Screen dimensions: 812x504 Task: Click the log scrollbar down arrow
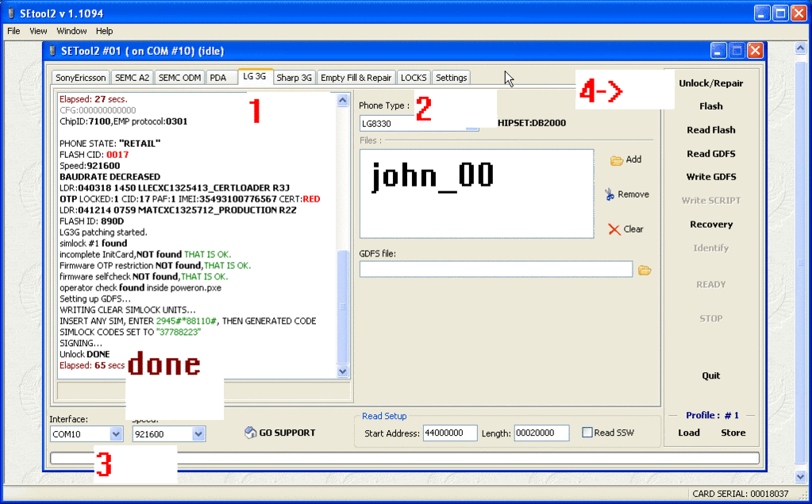(x=343, y=371)
